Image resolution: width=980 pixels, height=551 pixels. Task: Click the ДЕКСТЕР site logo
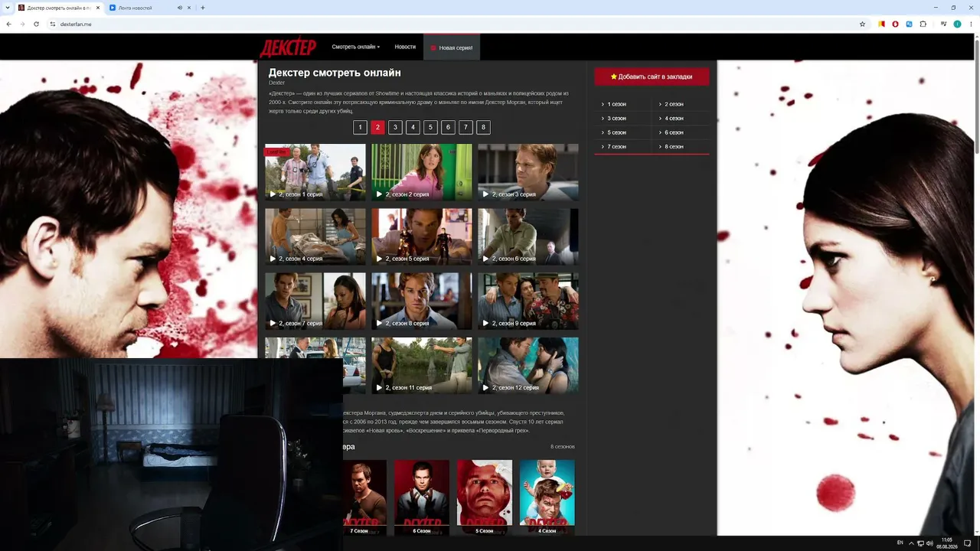[x=288, y=47]
